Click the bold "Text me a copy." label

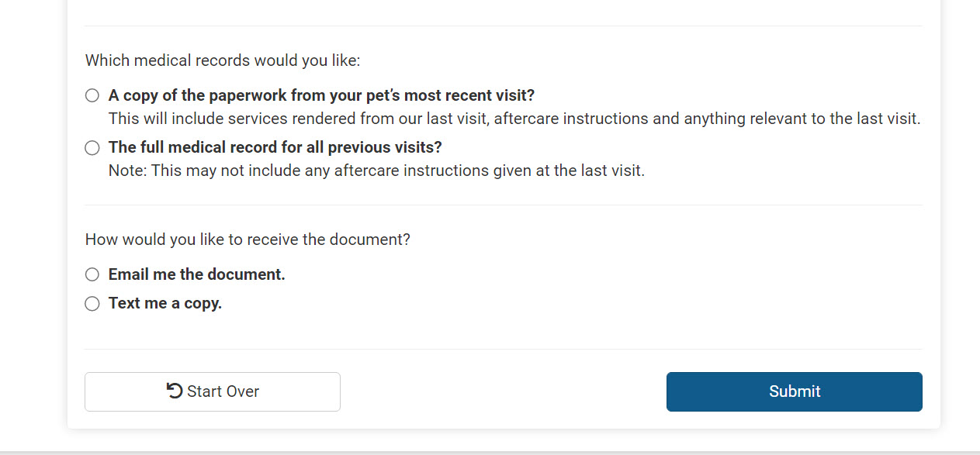165,303
